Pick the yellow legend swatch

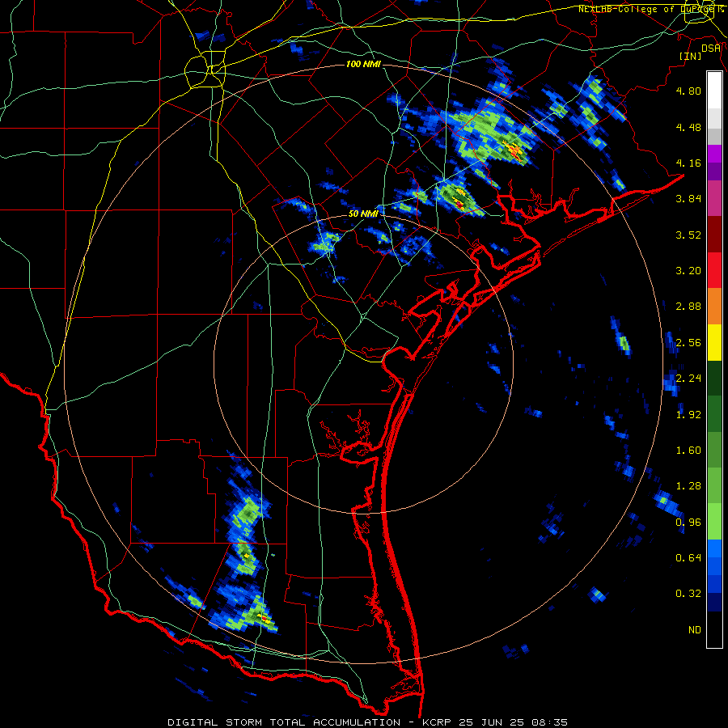(714, 342)
